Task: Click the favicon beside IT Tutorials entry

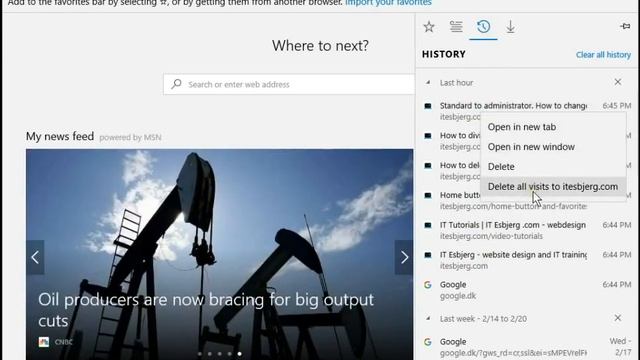Action: click(428, 225)
